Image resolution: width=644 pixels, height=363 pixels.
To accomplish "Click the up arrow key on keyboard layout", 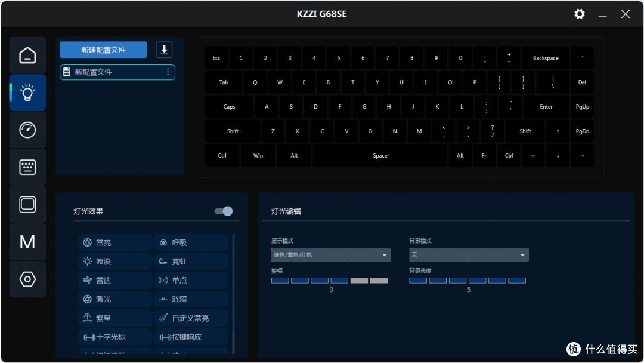I will pos(558,131).
